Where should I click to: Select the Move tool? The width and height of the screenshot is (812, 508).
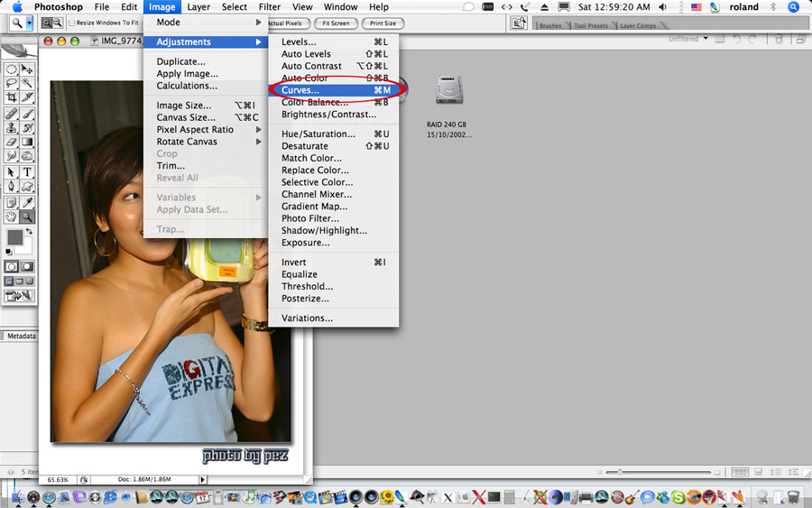28,69
